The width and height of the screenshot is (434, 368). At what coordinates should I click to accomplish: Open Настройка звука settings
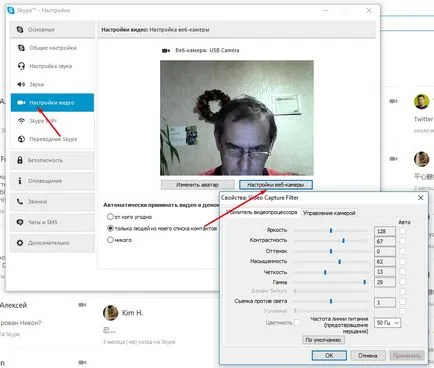point(52,66)
